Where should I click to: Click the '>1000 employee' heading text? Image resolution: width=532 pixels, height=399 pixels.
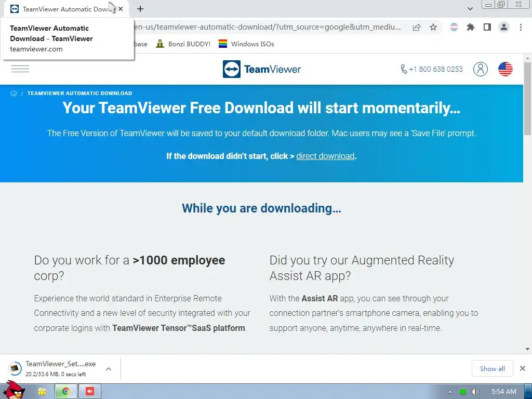pyautogui.click(x=179, y=260)
